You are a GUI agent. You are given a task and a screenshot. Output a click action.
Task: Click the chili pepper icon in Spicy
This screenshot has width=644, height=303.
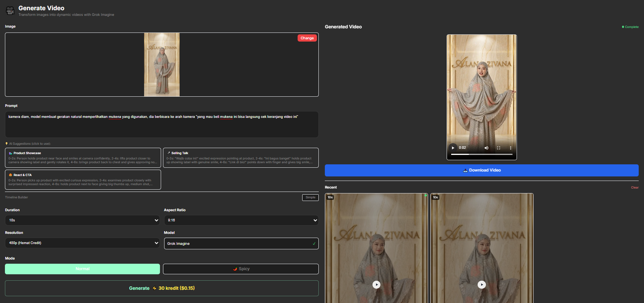pos(235,269)
